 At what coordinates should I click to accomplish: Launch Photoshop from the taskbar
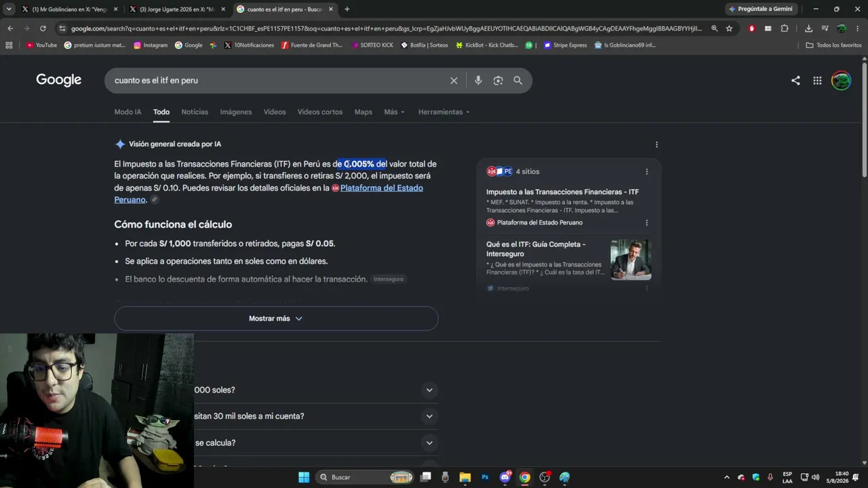[x=485, y=477]
